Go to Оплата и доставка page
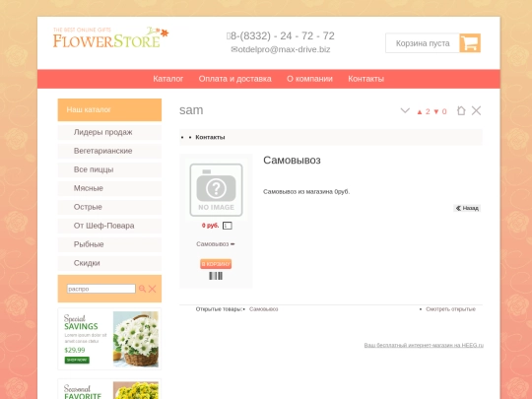This screenshot has width=532, height=399. pos(234,79)
